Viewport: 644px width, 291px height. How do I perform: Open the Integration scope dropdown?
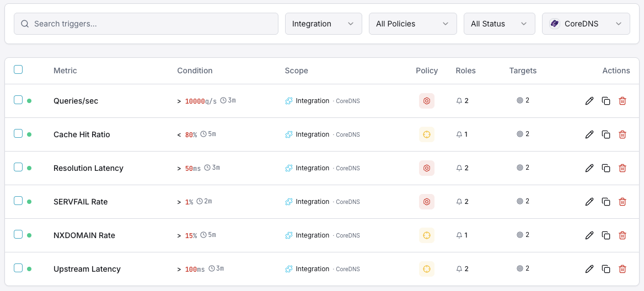point(324,24)
